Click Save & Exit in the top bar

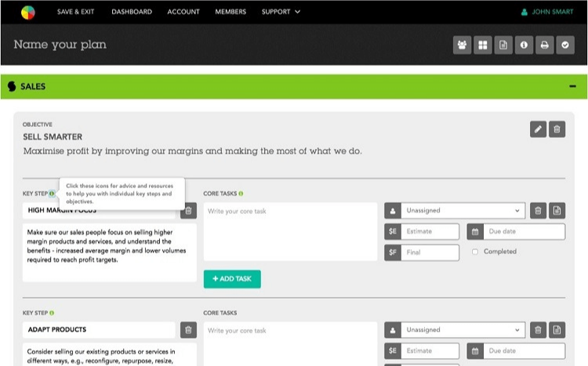pos(78,12)
